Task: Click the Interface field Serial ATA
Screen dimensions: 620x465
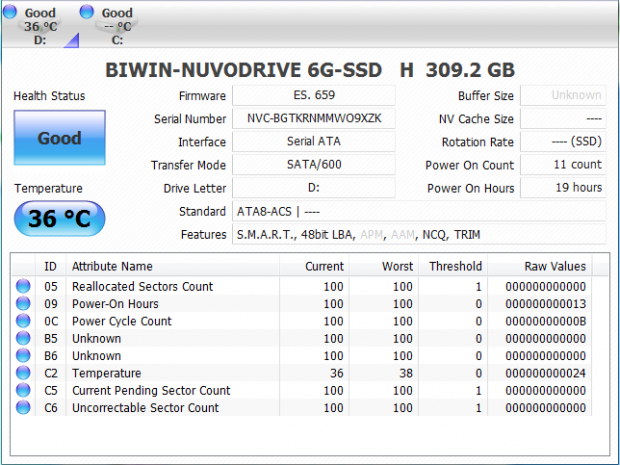Action: [314, 142]
